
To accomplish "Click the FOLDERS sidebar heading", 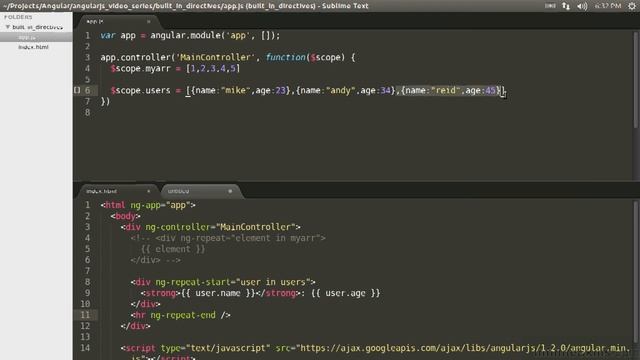I will 18,17.
